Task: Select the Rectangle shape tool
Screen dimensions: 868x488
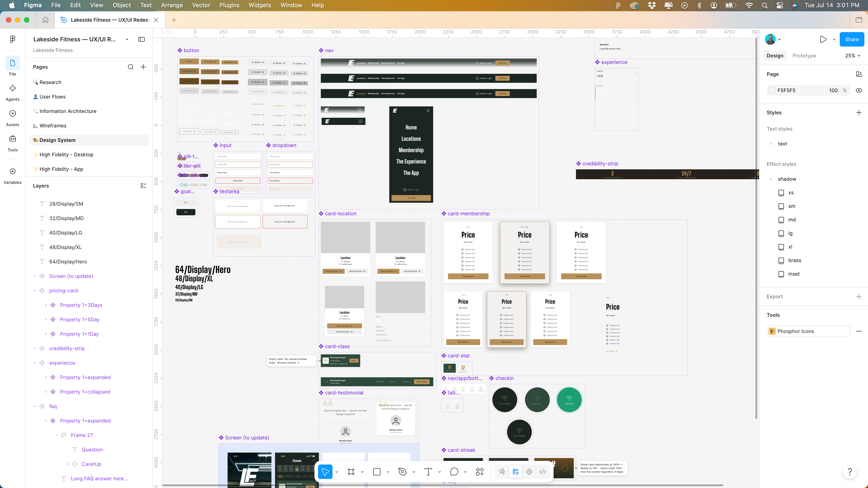Action: point(377,472)
